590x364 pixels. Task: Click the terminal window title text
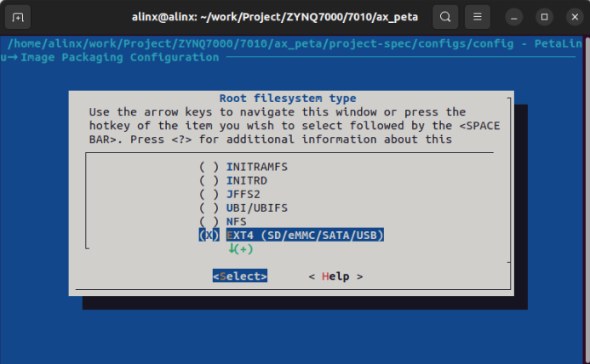[275, 17]
